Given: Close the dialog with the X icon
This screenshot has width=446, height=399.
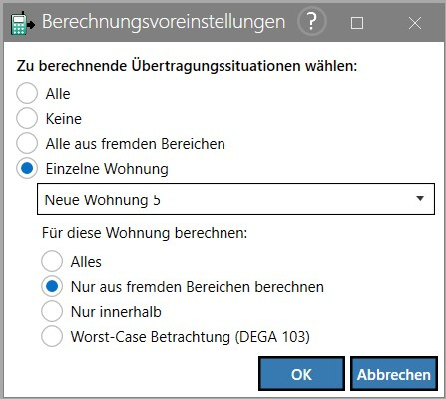Looking at the screenshot, I should [x=415, y=23].
